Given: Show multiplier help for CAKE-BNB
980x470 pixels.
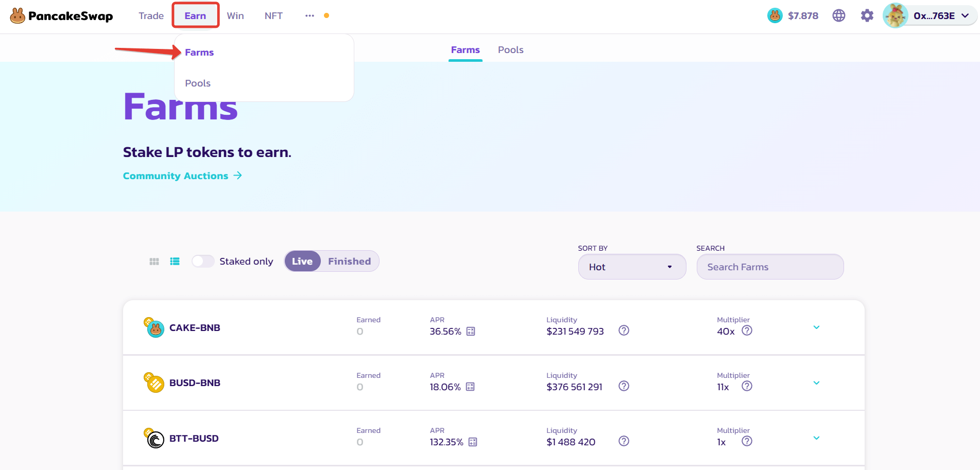Looking at the screenshot, I should point(747,330).
